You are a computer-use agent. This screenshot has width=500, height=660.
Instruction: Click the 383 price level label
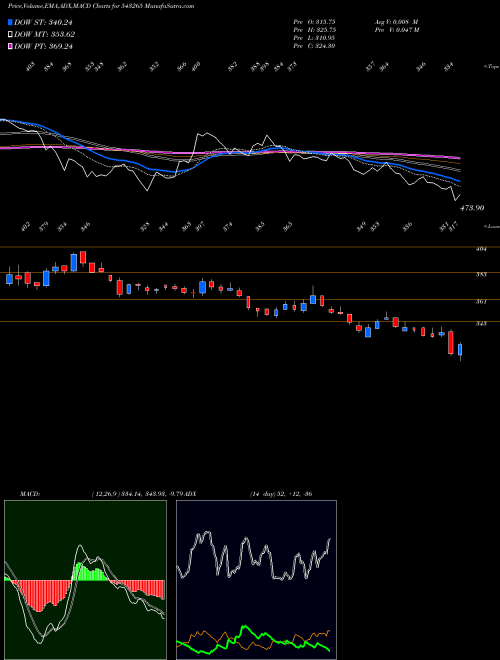click(481, 274)
